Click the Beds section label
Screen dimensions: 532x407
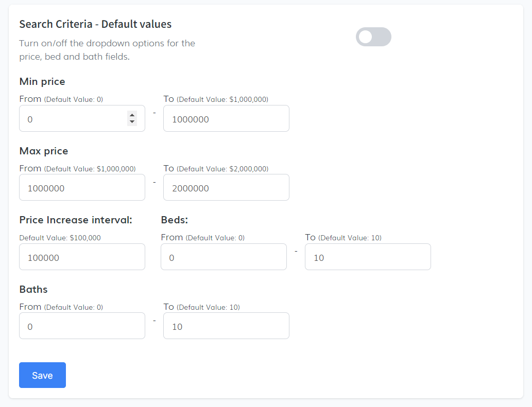coord(174,220)
